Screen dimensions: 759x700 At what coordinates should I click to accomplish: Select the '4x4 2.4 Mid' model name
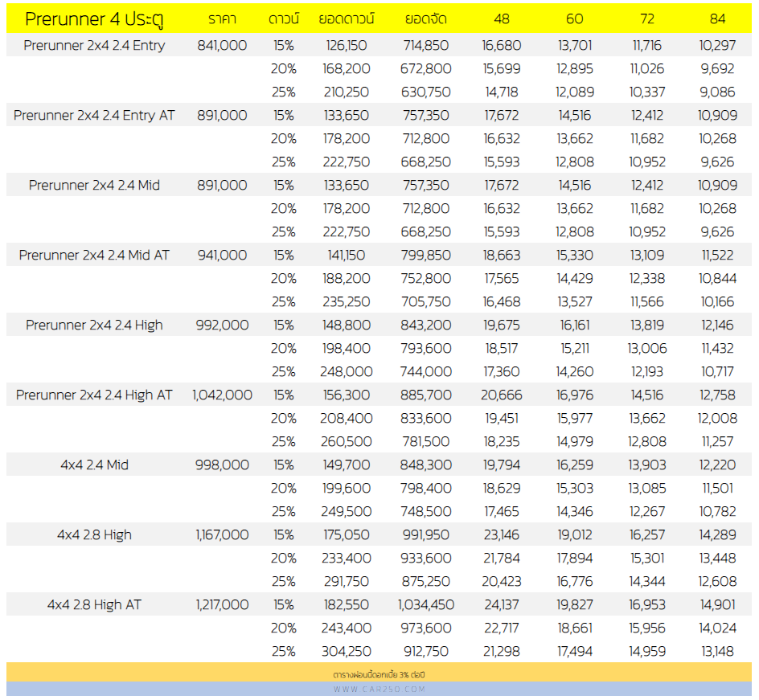tap(94, 465)
